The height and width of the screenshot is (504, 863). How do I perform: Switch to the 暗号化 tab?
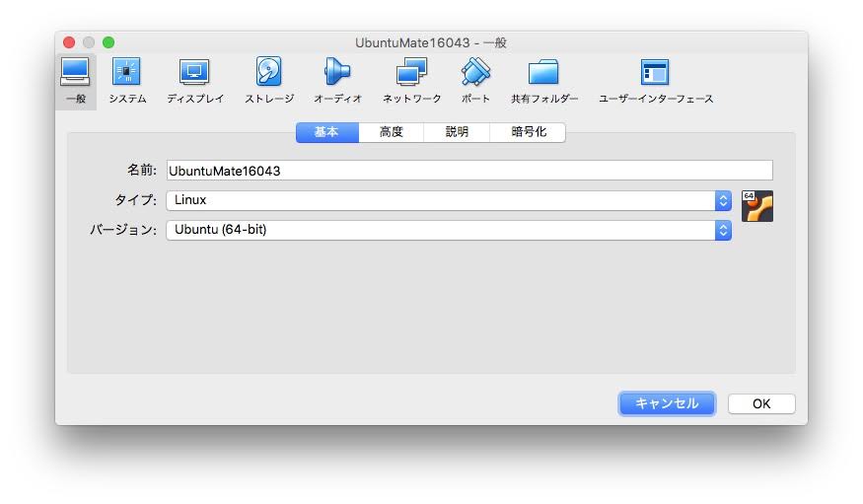[528, 132]
